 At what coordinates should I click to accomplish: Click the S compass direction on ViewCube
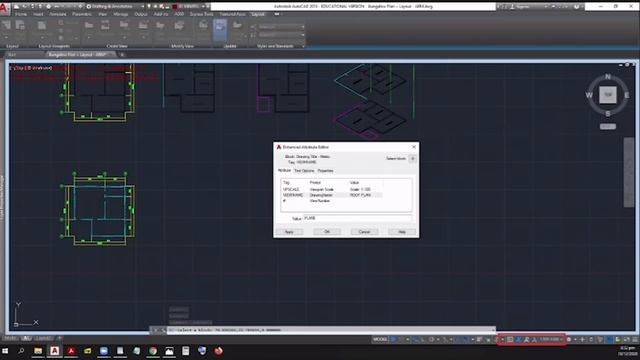point(608,113)
